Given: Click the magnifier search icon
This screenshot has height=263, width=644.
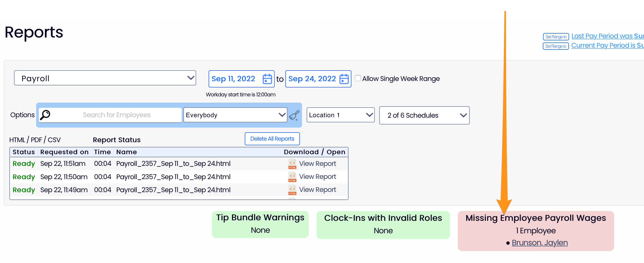Looking at the screenshot, I should (45, 115).
